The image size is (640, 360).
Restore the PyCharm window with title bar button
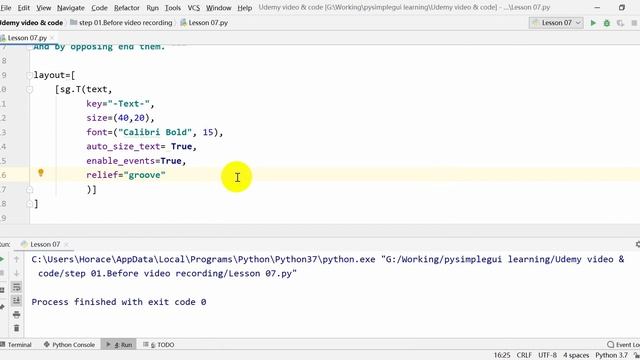click(622, 8)
